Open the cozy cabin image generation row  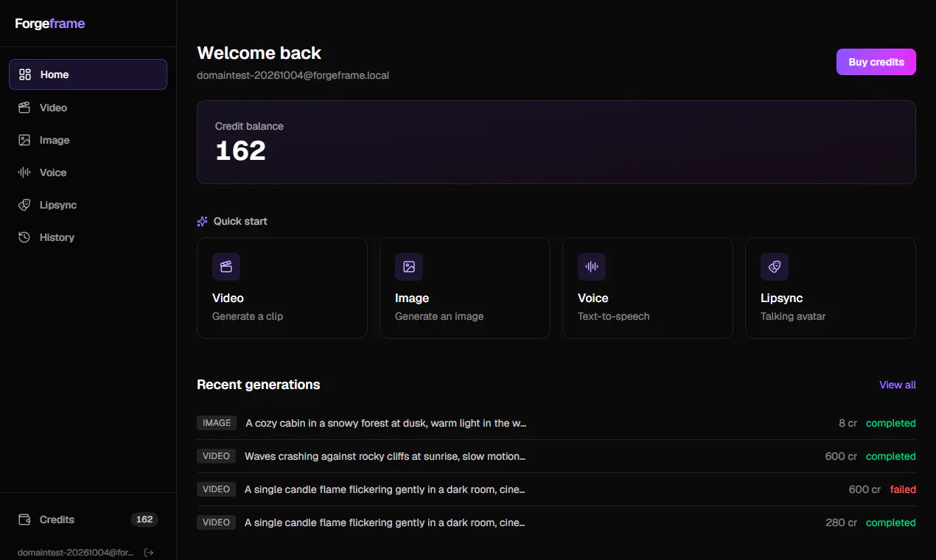[556, 423]
